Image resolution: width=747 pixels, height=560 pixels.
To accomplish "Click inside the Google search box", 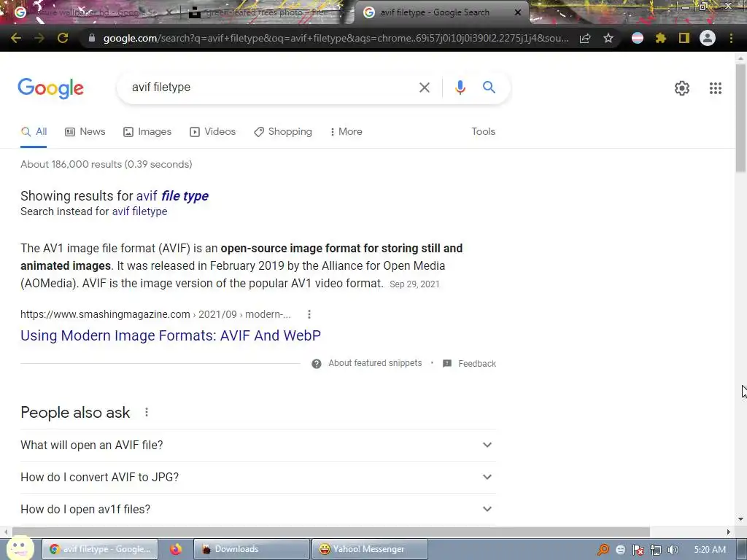I will 271,87.
